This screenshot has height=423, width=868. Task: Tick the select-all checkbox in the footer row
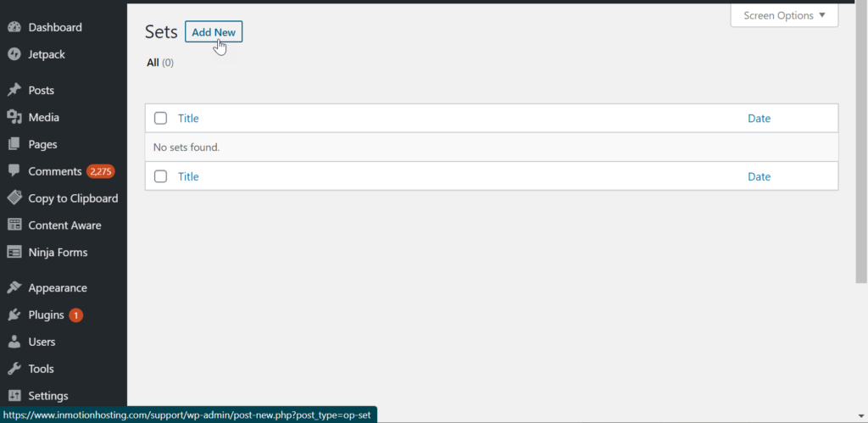pos(160,176)
